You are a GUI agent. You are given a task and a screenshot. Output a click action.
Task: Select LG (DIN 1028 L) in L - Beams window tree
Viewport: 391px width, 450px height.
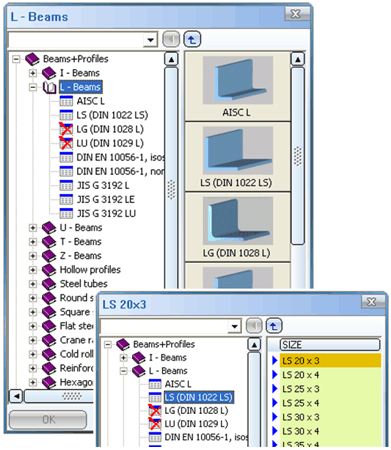coord(110,129)
